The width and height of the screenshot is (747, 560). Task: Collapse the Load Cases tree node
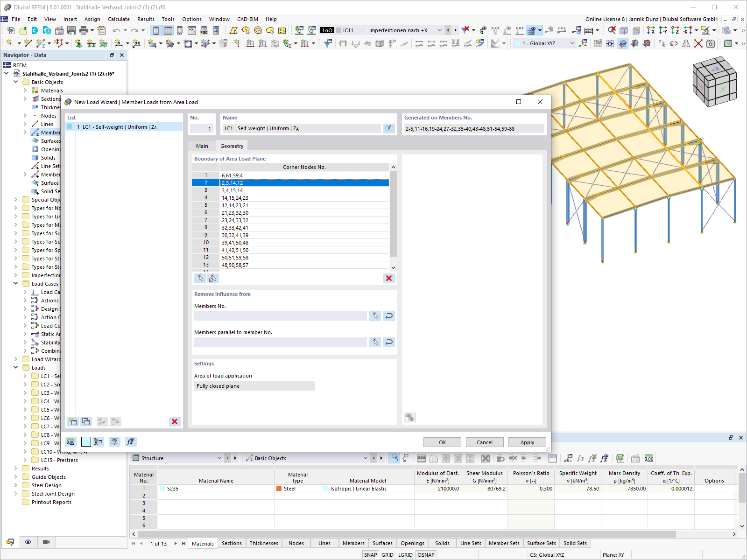(15, 284)
